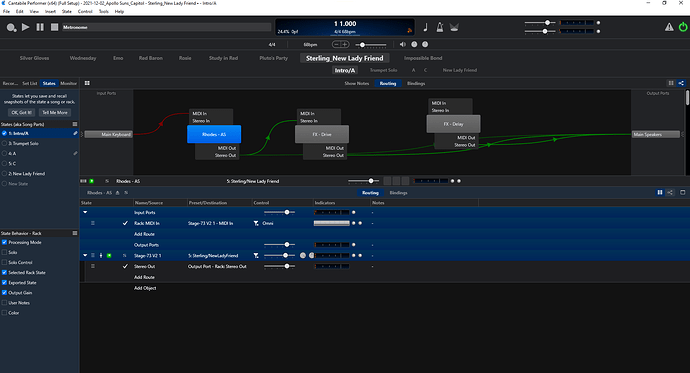The width and height of the screenshot is (690, 373).
Task: Click the pencil icon on Intro/A state
Action: tap(75, 133)
